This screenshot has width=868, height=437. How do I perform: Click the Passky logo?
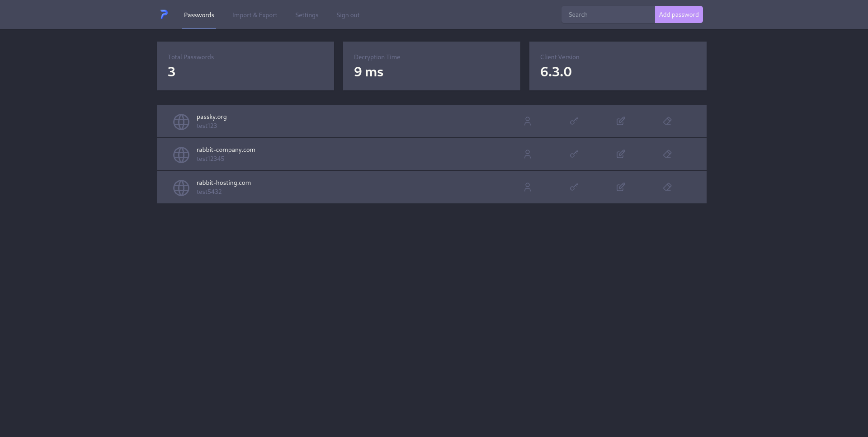[164, 14]
